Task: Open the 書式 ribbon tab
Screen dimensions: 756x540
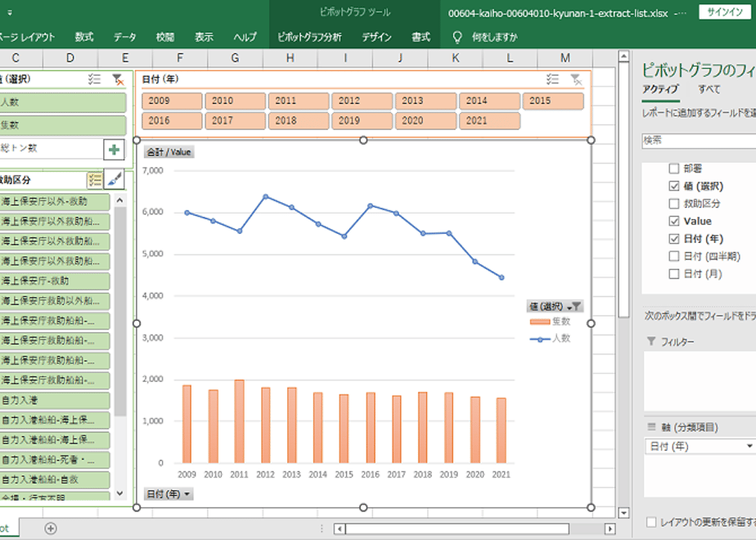Action: click(x=421, y=37)
